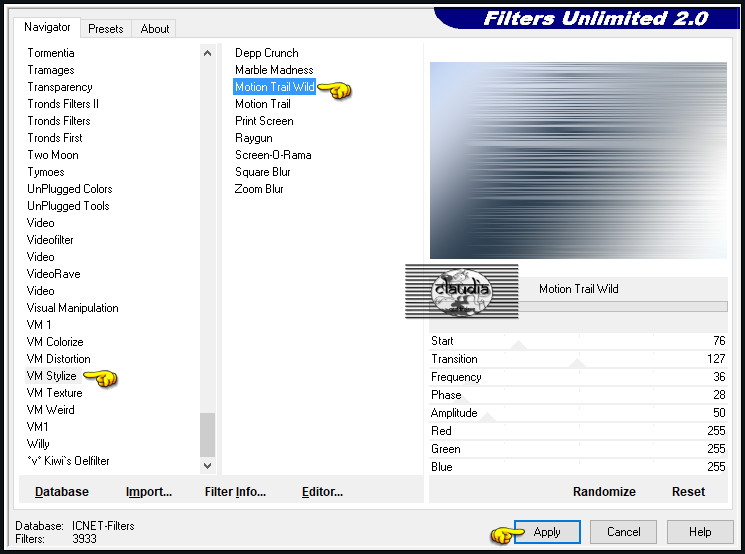Choose the Screen-O-Rama filter

point(273,155)
